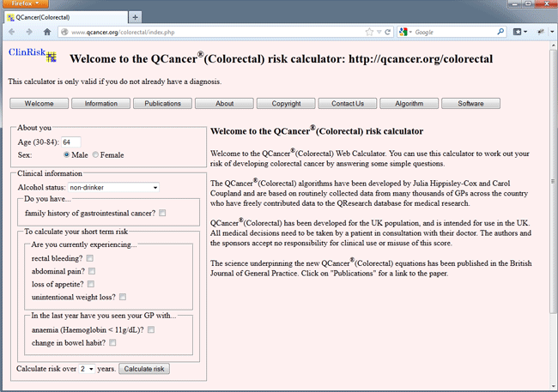Check change in bowel habit box
This screenshot has width=558, height=392.
[112, 342]
